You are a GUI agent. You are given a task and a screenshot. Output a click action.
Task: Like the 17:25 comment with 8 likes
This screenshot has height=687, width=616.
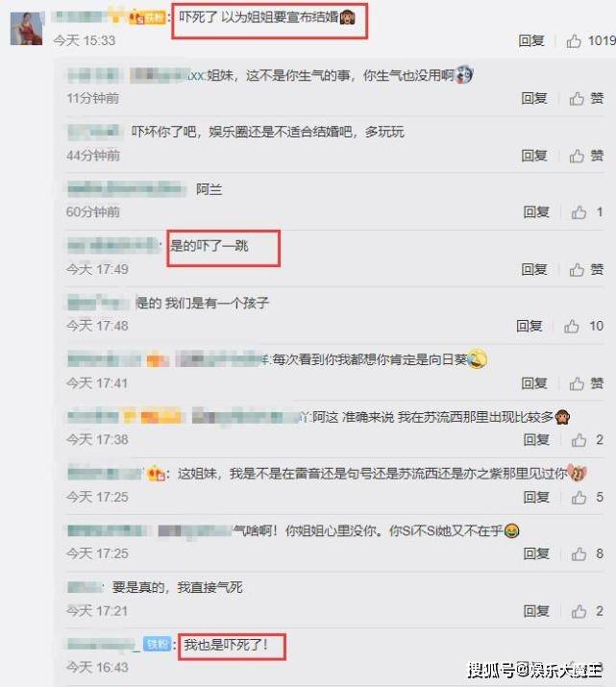[579, 553]
